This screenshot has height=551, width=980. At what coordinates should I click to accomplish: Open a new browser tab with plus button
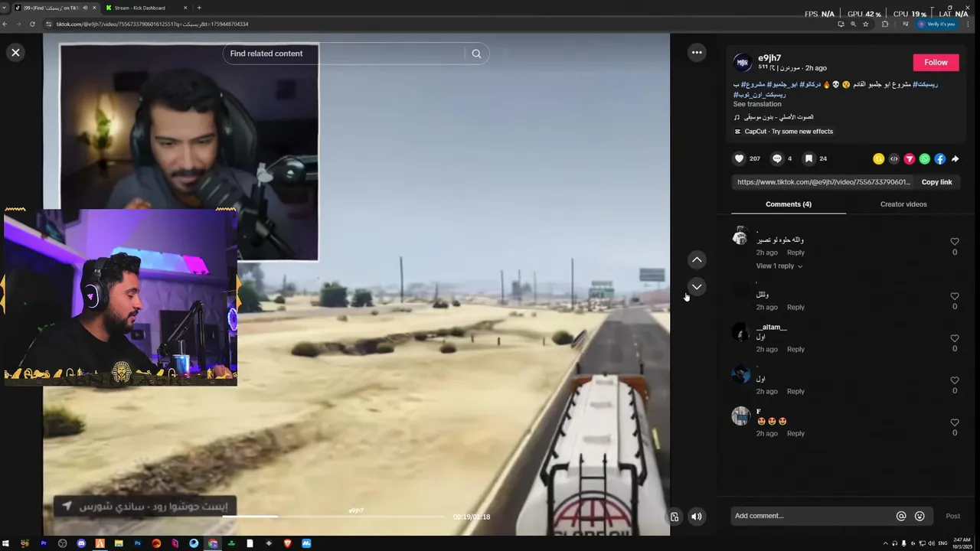(199, 8)
